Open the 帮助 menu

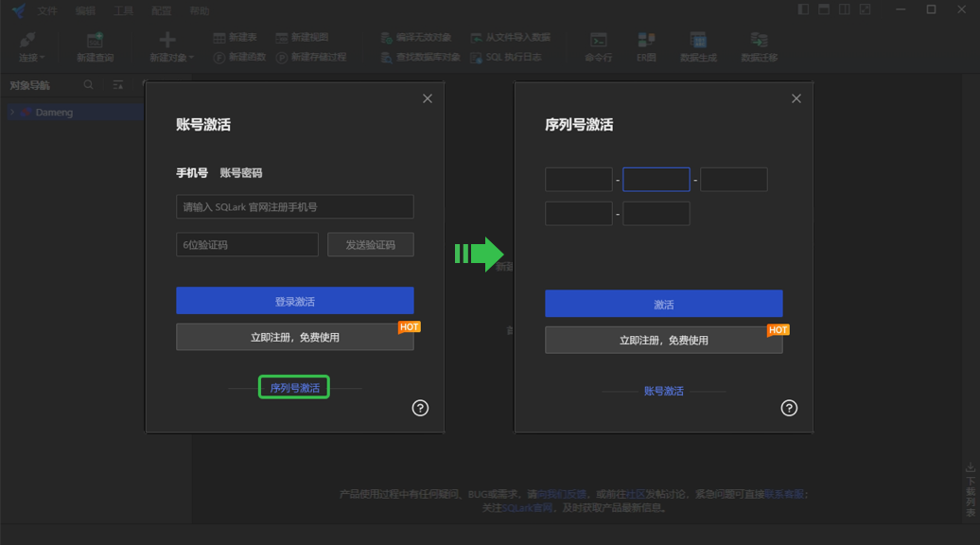coord(200,10)
